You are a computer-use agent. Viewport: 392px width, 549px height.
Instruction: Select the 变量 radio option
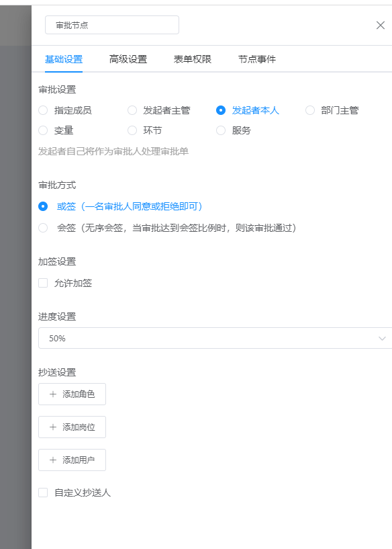[x=43, y=130]
